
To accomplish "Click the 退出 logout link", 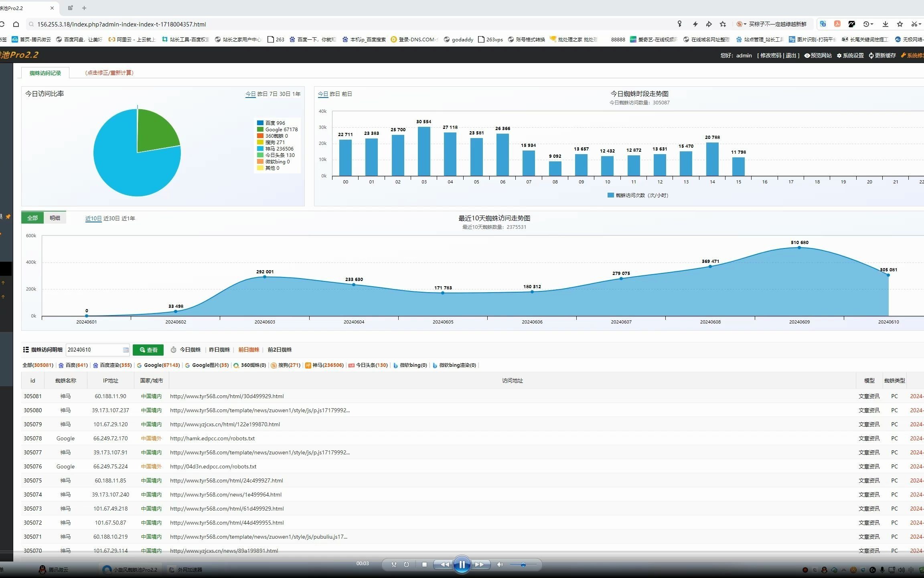I will pyautogui.click(x=791, y=55).
